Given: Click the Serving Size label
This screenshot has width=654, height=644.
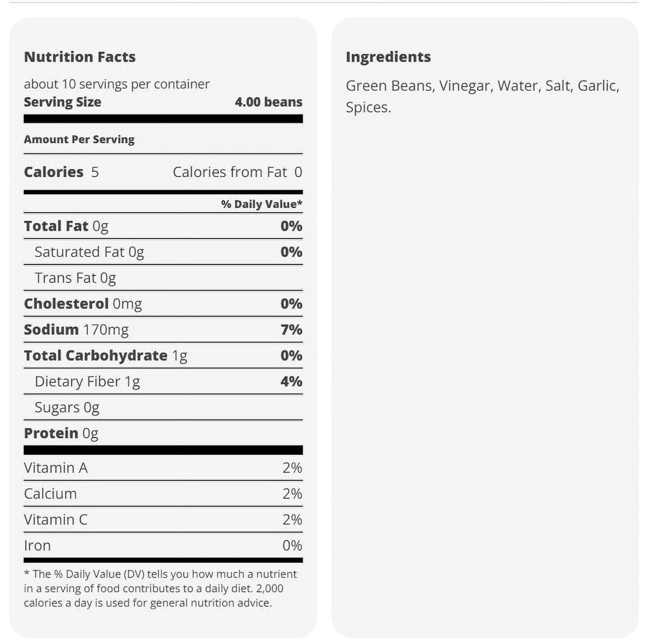Looking at the screenshot, I should 63,102.
